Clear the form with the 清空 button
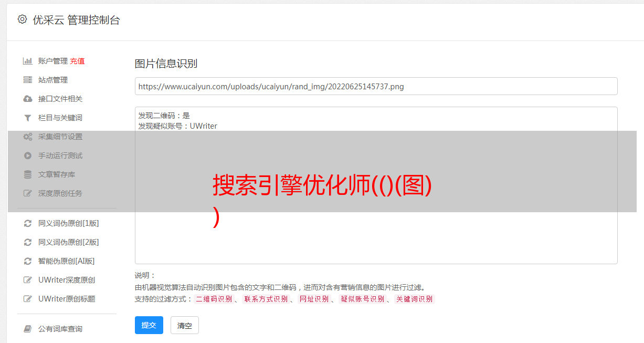The image size is (644, 343). (x=185, y=325)
